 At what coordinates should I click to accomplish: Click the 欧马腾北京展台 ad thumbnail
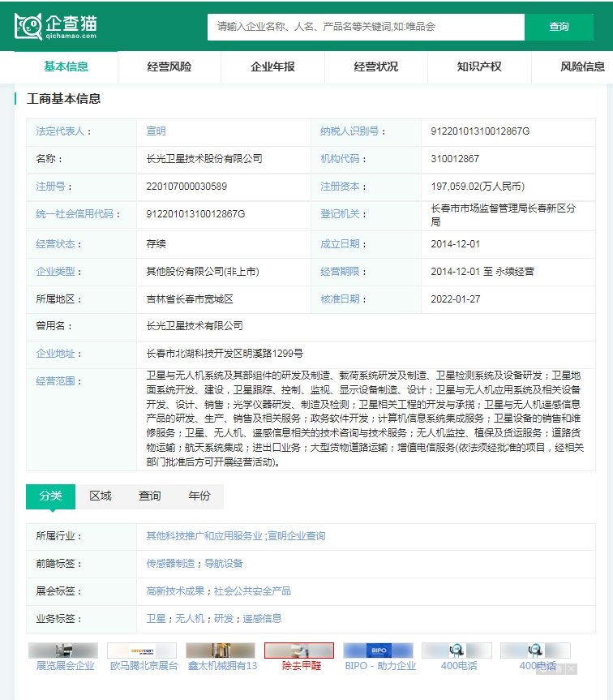pyautogui.click(x=142, y=651)
